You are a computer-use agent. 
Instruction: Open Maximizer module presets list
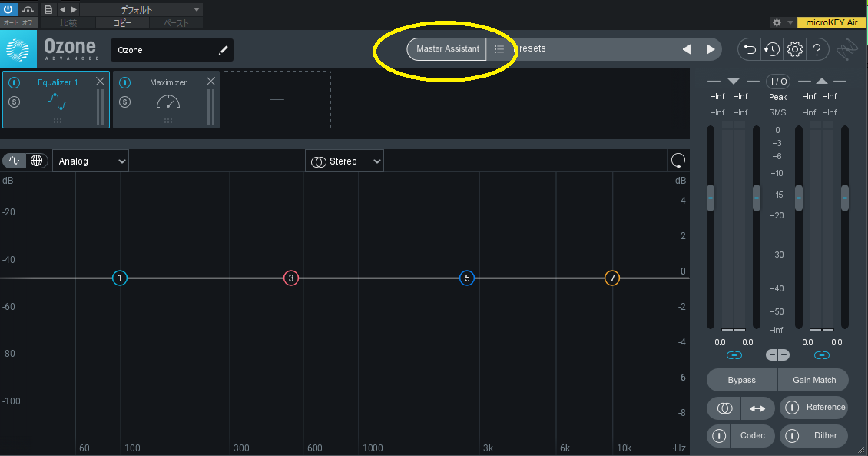[125, 118]
